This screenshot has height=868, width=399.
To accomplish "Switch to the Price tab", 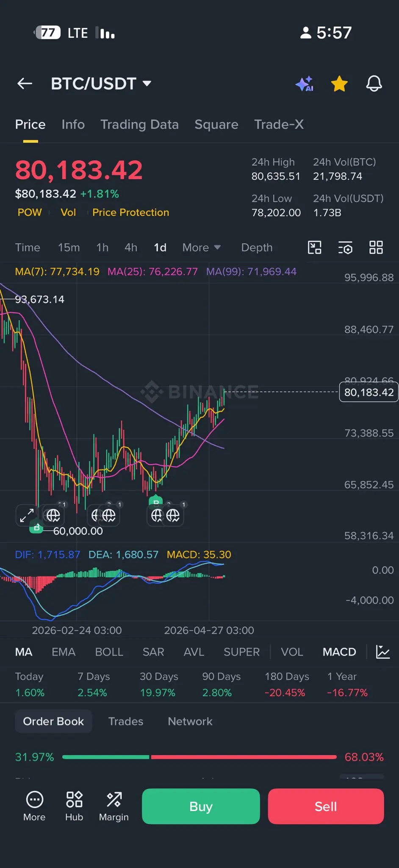I will [30, 125].
